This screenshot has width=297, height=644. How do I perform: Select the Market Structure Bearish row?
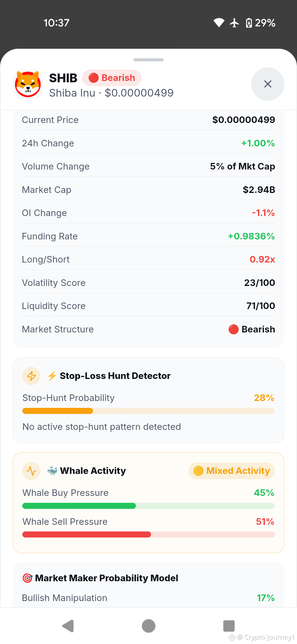[x=148, y=329]
